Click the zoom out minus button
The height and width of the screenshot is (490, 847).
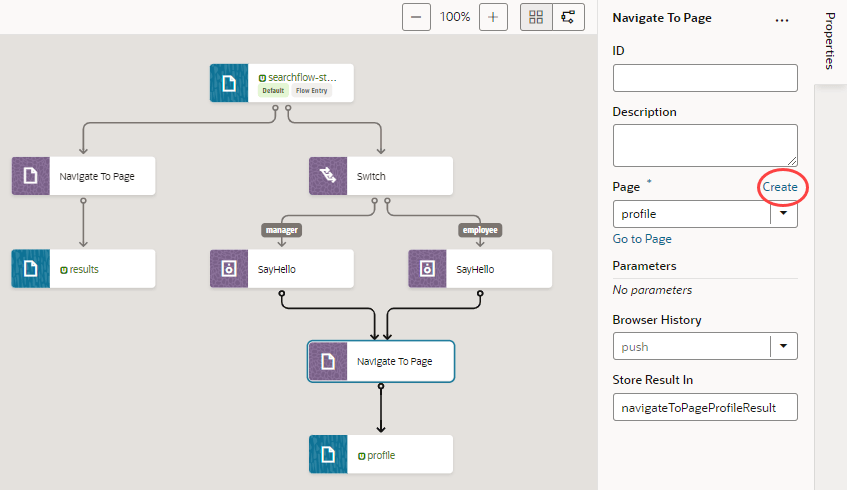(x=417, y=17)
